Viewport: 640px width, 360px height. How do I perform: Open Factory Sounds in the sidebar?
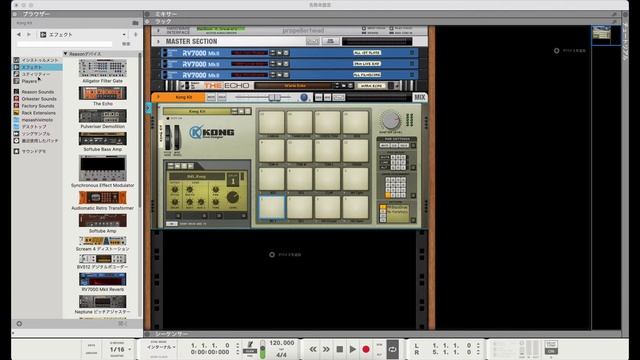[x=37, y=106]
